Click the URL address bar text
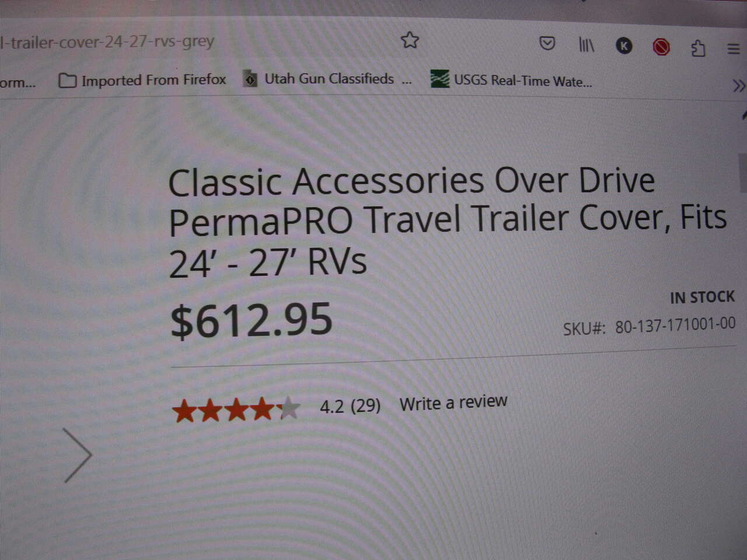The image size is (747, 560). [x=107, y=42]
